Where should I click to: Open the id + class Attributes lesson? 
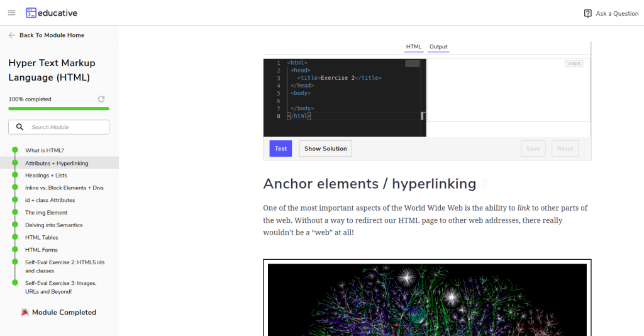coord(50,200)
